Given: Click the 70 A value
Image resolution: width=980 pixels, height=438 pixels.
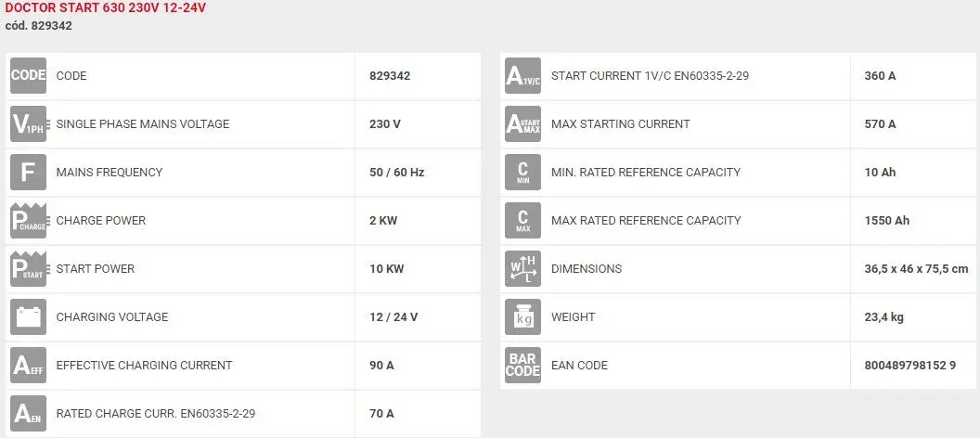Looking at the screenshot, I should 381,413.
